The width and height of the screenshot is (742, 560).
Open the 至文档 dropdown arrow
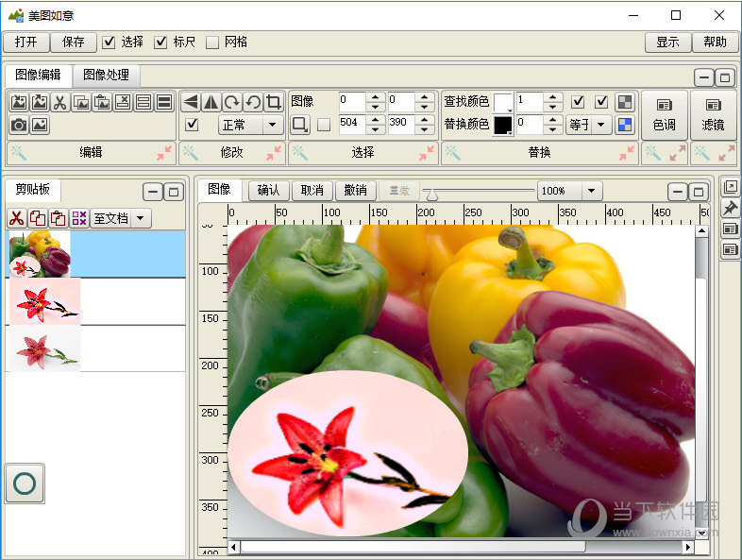(141, 218)
